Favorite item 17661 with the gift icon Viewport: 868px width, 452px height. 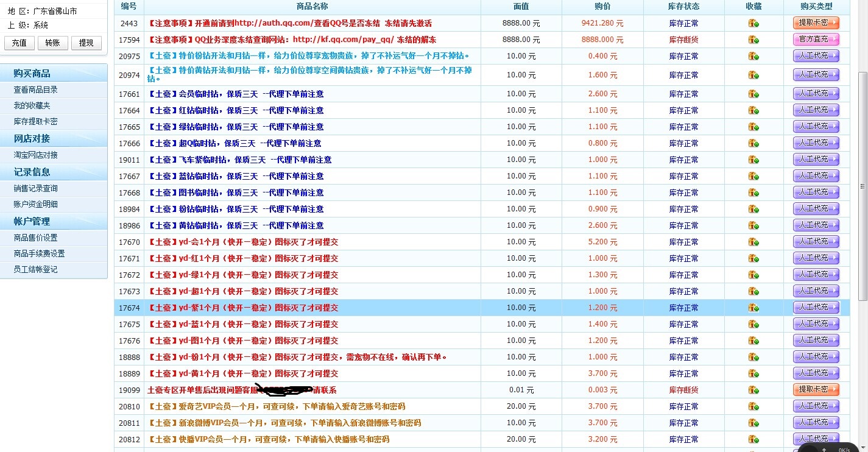click(753, 94)
